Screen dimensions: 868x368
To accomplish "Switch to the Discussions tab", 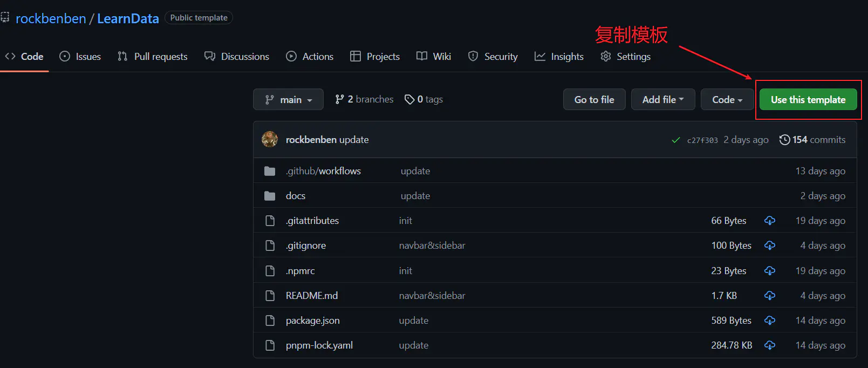I will point(236,56).
